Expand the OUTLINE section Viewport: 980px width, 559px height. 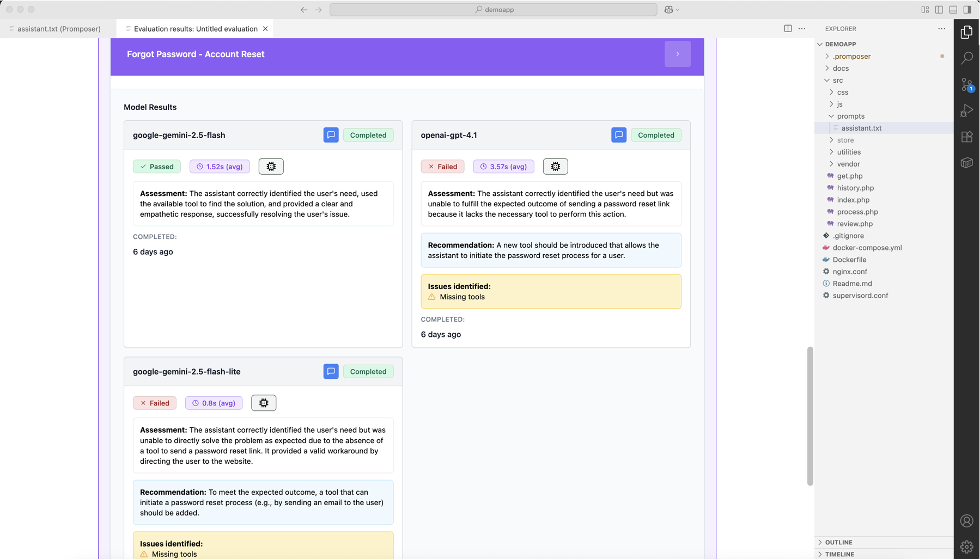pos(884,542)
